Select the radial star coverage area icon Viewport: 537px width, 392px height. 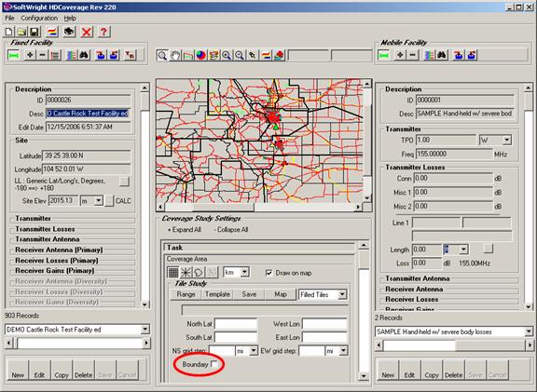click(186, 273)
